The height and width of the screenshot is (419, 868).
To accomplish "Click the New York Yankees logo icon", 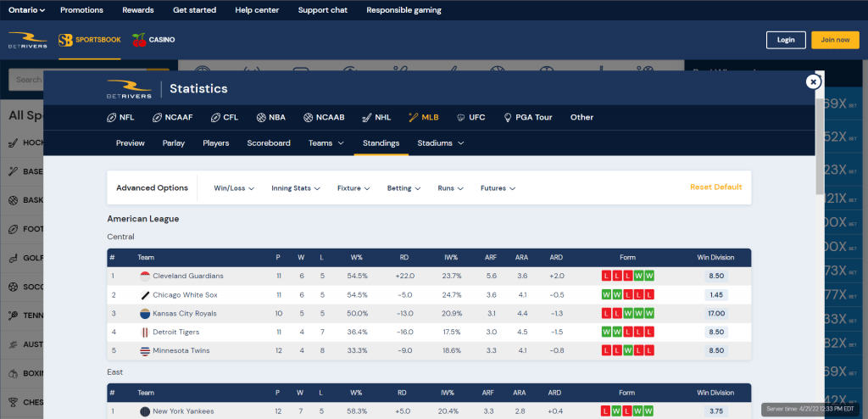I will [x=145, y=411].
